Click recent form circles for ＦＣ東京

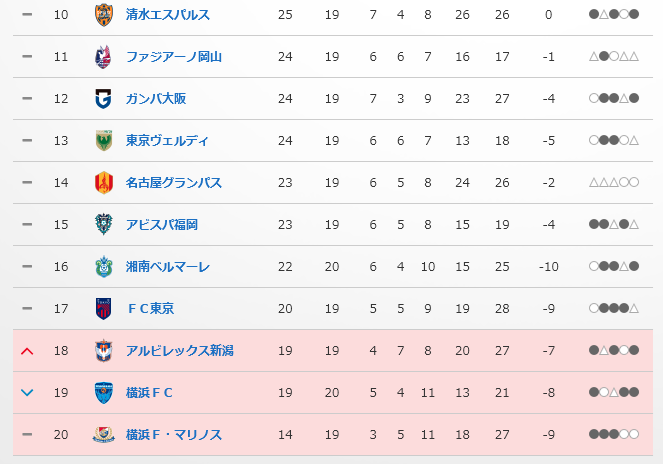[x=614, y=309]
